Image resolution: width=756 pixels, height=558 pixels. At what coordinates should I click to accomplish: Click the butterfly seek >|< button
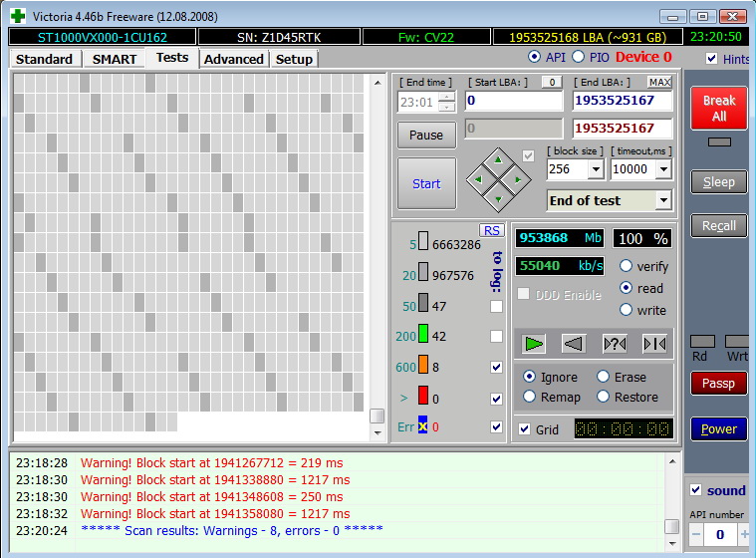click(654, 344)
